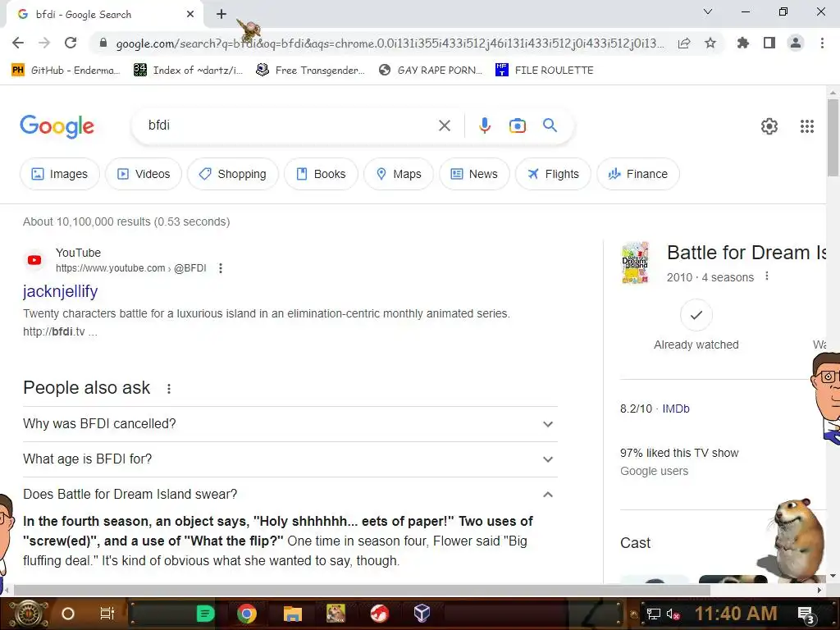Open the FILE ROULETTE bookmark
The width and height of the screenshot is (840, 630).
coord(545,71)
